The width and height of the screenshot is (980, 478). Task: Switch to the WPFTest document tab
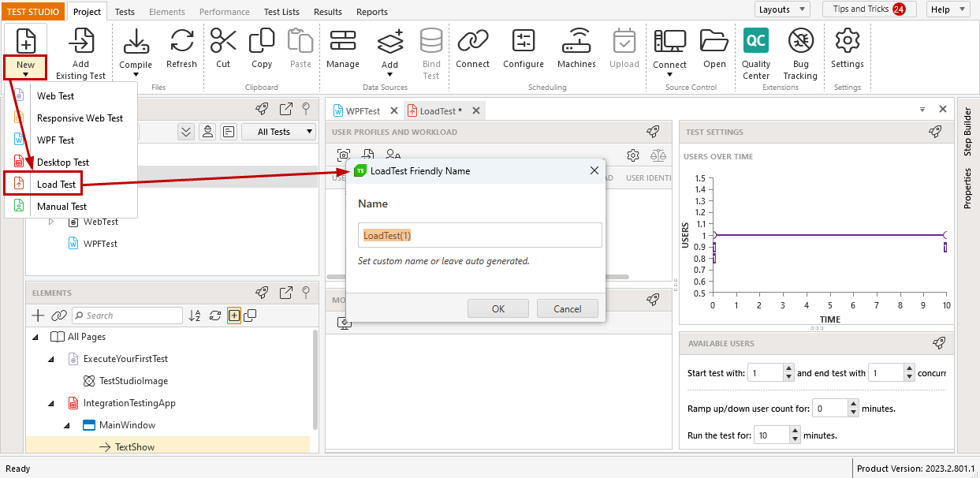click(363, 111)
